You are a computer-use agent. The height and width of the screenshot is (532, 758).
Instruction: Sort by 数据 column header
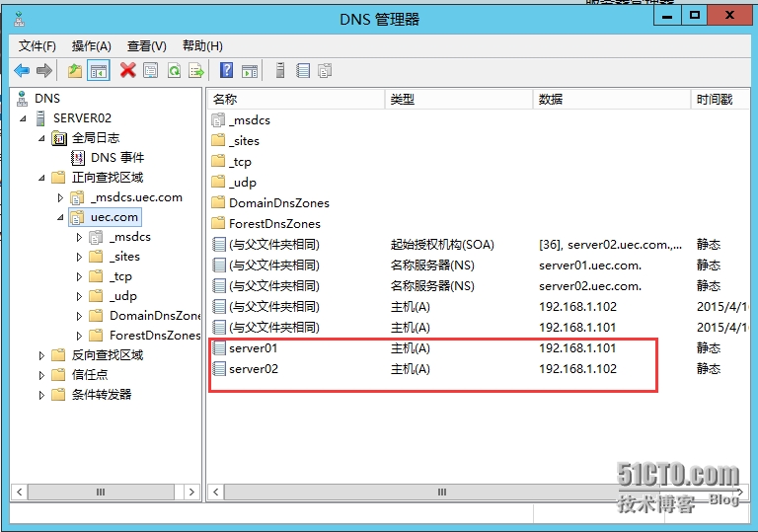point(612,99)
